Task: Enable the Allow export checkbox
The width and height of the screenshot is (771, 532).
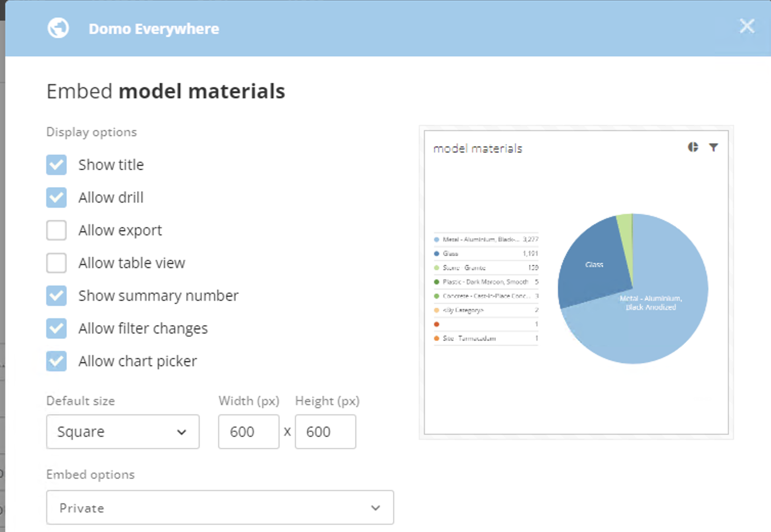Action: click(x=56, y=230)
